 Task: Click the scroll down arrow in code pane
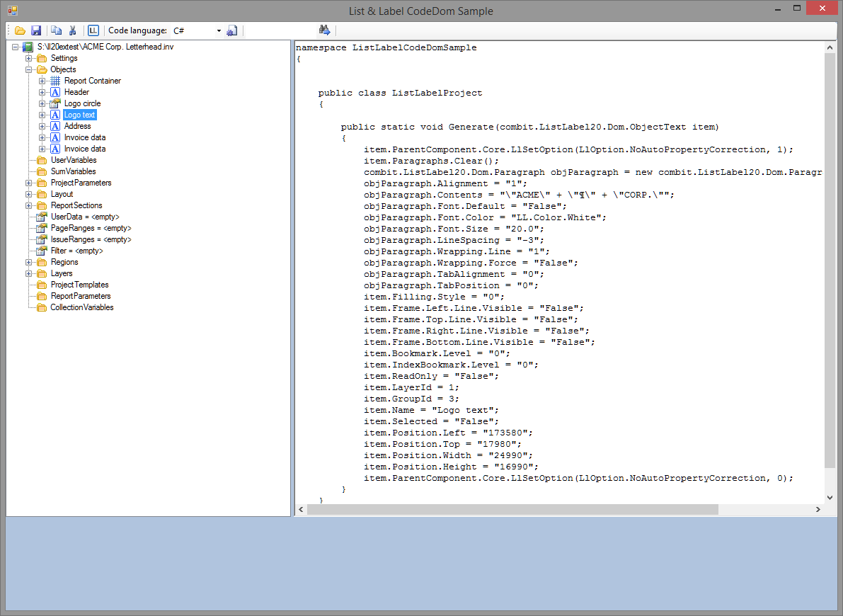(830, 498)
